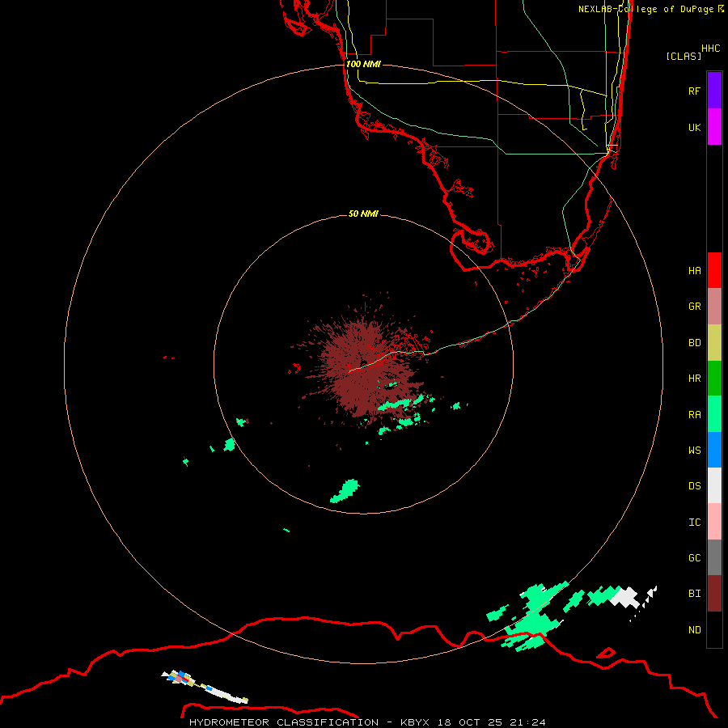This screenshot has height=728, width=728.
Task: Select the BD yellow legend swatch
Action: coord(714,343)
